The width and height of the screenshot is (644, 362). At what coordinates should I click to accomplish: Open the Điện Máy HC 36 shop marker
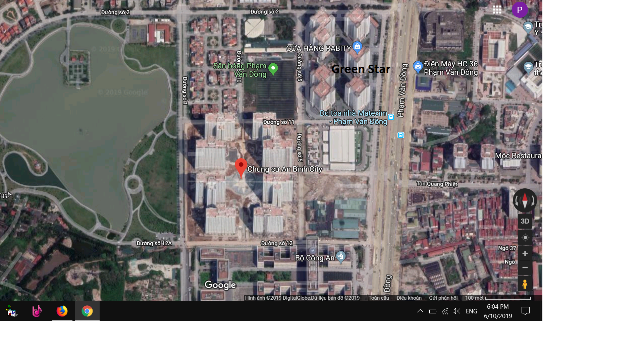click(418, 67)
